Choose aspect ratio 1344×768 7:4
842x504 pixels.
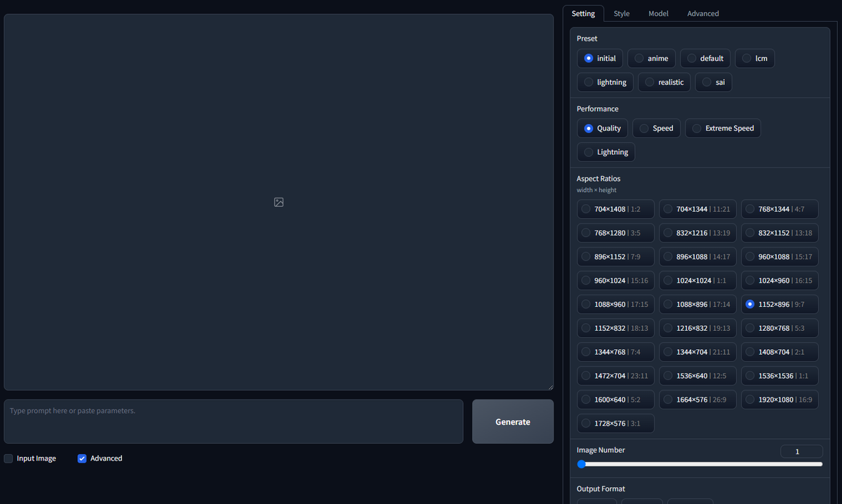[615, 352]
